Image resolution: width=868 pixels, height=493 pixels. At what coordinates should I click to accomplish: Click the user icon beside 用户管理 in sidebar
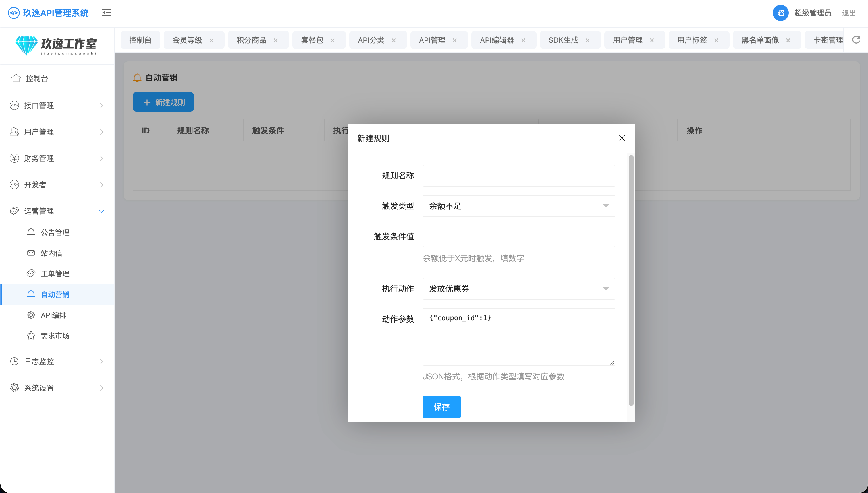click(x=14, y=132)
